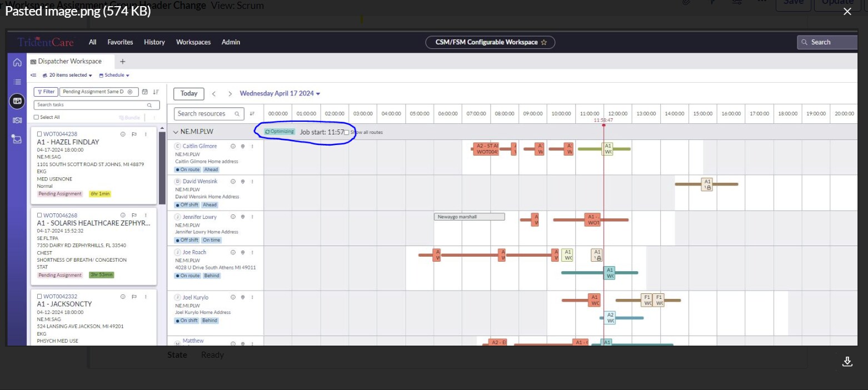
Task: Download the previewed image
Action: point(847,362)
